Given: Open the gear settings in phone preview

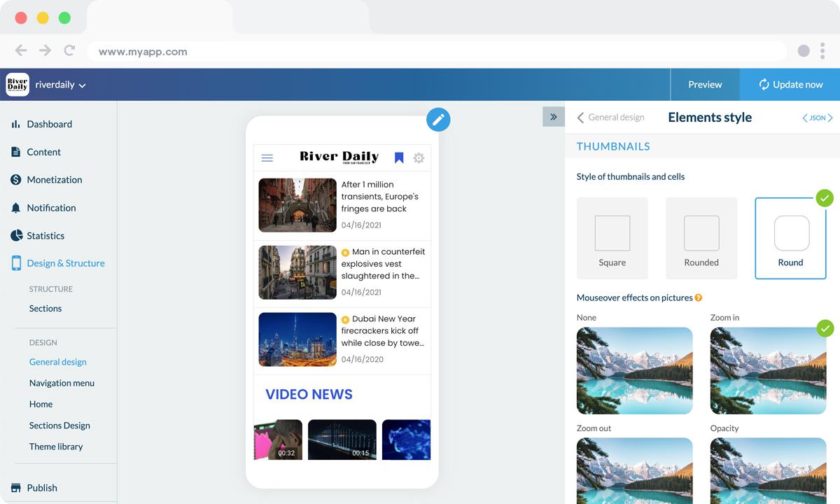Looking at the screenshot, I should tap(419, 158).
